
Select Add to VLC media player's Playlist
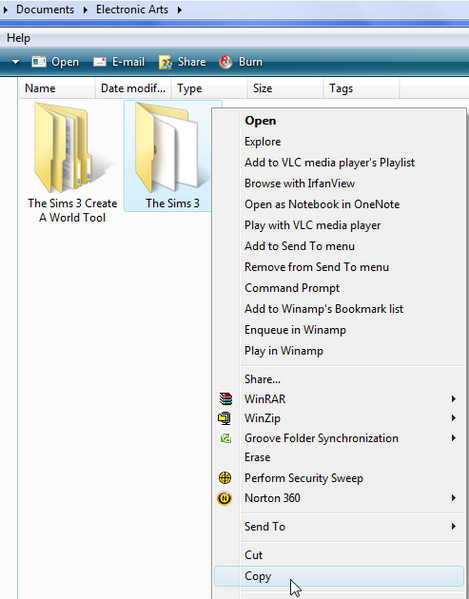339,162
